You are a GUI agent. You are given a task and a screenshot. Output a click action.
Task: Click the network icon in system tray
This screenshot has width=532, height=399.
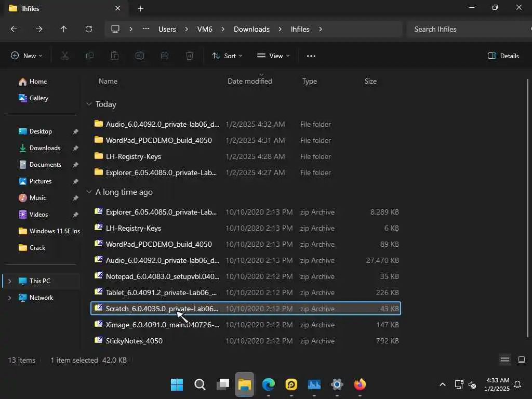tap(459, 384)
